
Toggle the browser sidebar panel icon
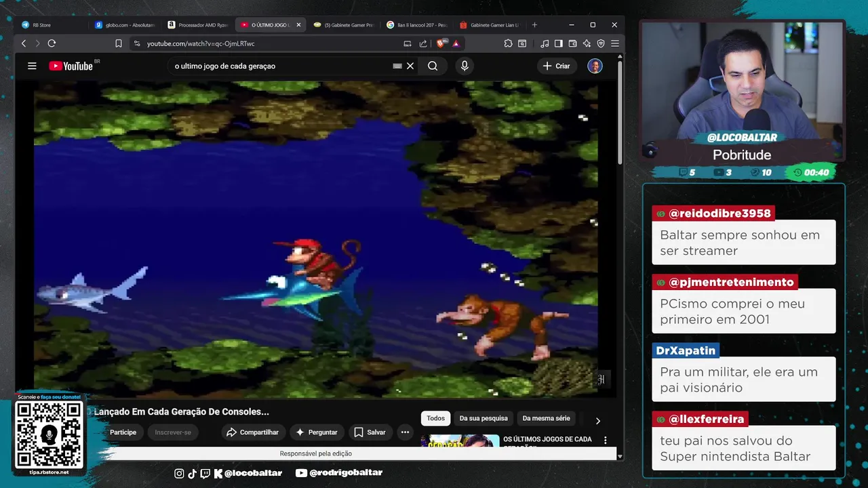(559, 43)
